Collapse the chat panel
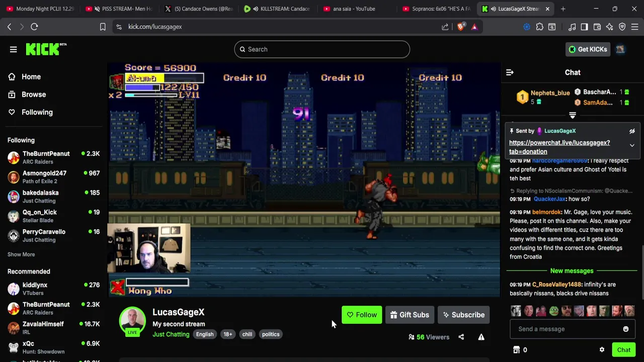Viewport: 644px width, 362px height. 510,72
